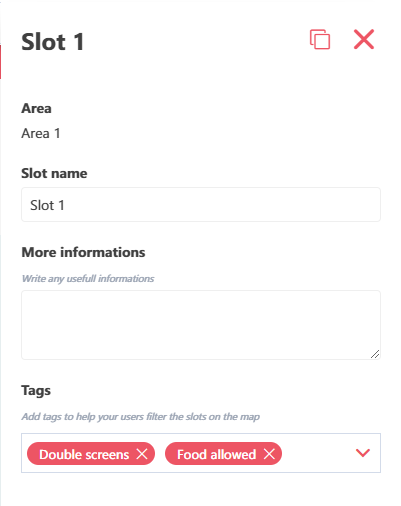Duplicate Slot 1 with the copy icon
Viewport: 401px width, 506px height.
coord(320,39)
